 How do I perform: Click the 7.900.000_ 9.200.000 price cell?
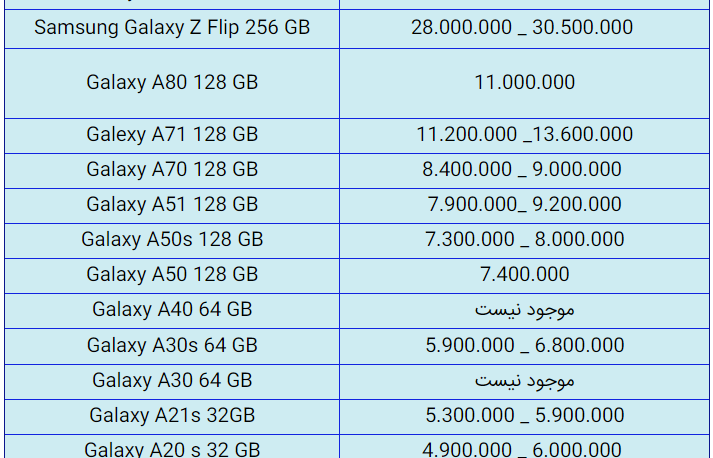[x=524, y=204]
